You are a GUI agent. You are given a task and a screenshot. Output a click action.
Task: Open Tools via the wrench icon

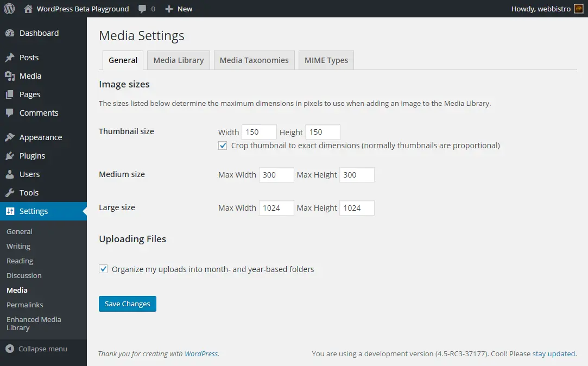(x=11, y=192)
